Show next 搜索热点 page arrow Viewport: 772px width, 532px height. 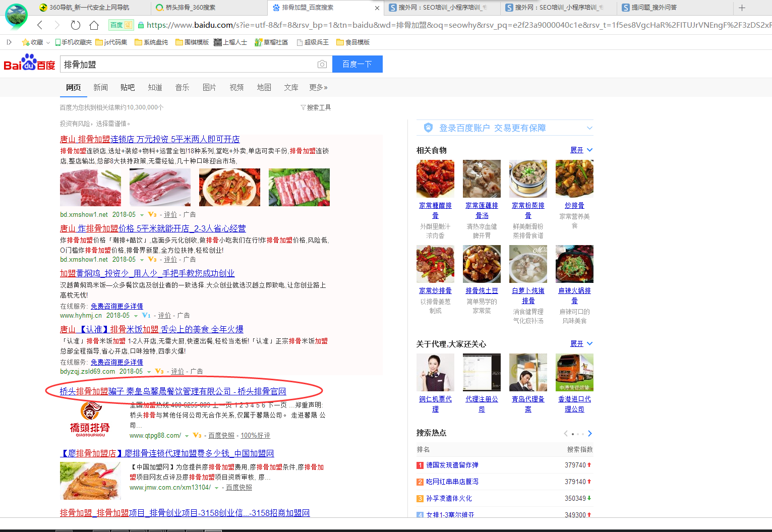(x=590, y=434)
